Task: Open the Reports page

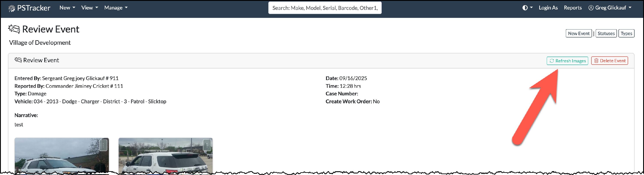Action: point(573,8)
